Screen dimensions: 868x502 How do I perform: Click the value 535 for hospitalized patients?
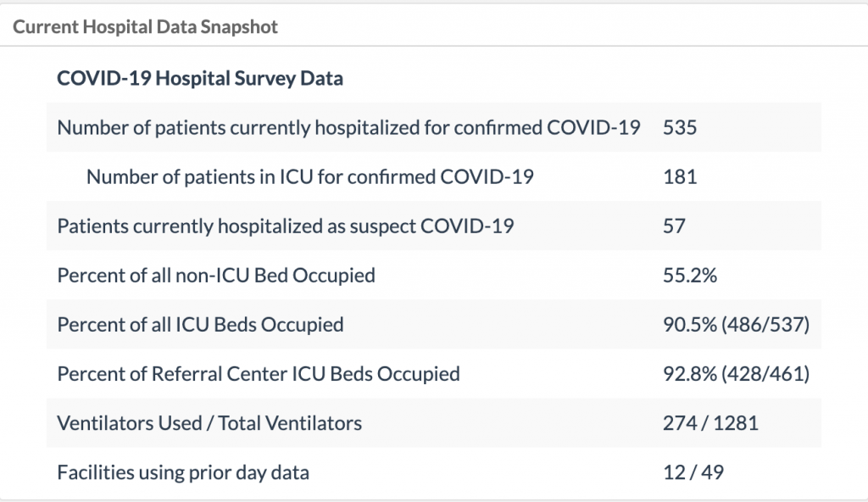[x=680, y=128]
